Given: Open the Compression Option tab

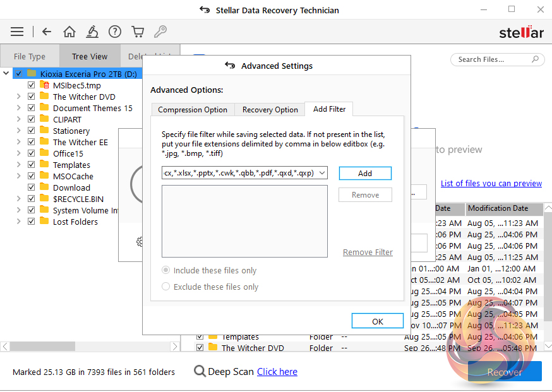Looking at the screenshot, I should pyautogui.click(x=193, y=109).
